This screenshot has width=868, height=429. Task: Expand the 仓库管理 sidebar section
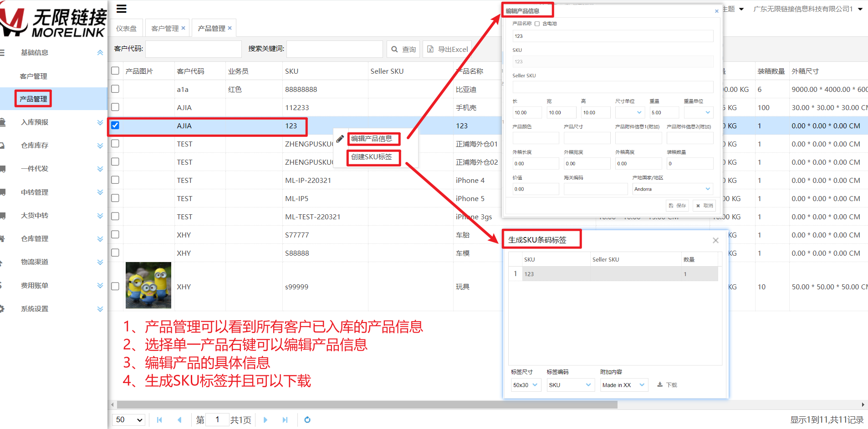coord(100,239)
